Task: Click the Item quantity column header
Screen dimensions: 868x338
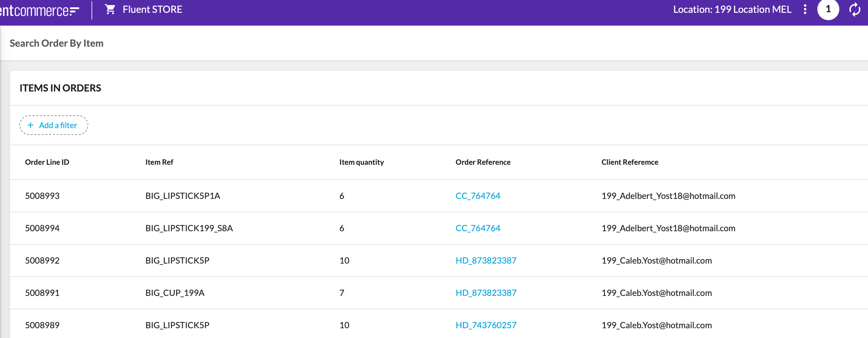Action: (361, 162)
